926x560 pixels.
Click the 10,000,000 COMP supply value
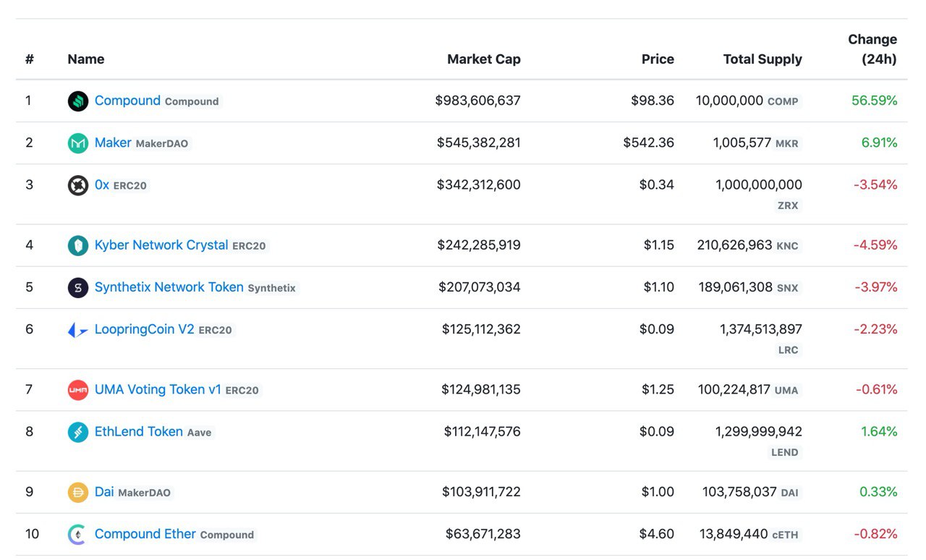coord(748,101)
